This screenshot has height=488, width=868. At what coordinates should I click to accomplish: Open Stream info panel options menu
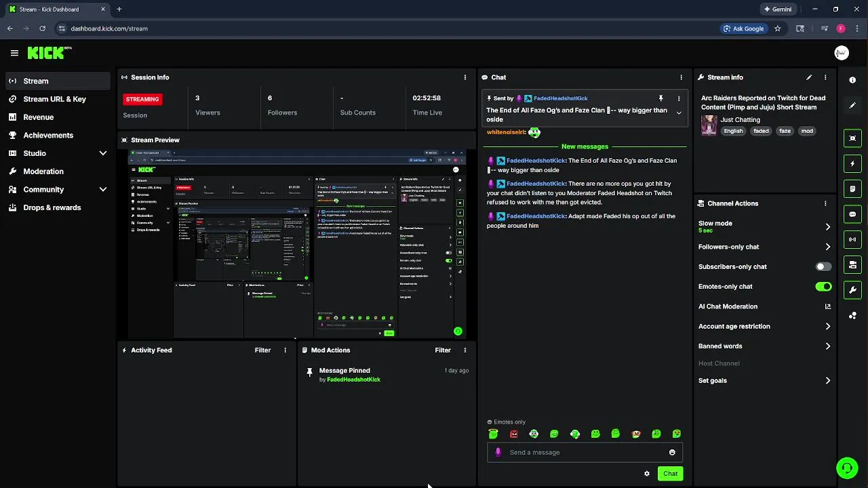point(825,77)
